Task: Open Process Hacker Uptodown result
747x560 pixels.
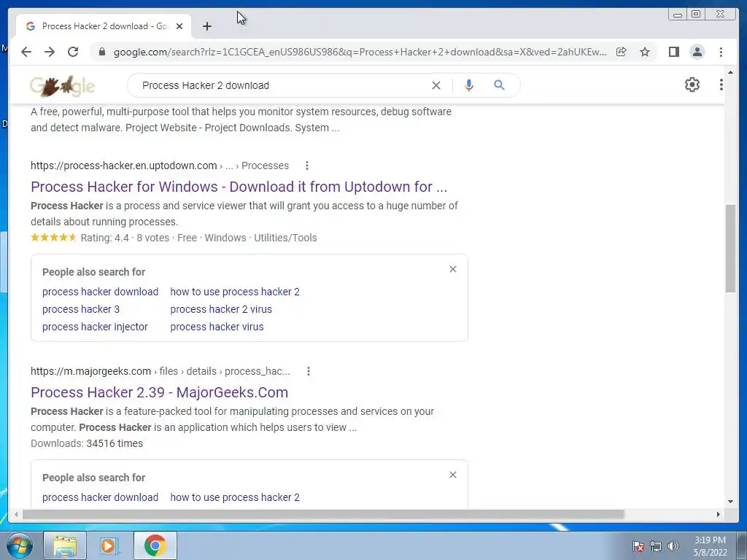Action: click(239, 187)
